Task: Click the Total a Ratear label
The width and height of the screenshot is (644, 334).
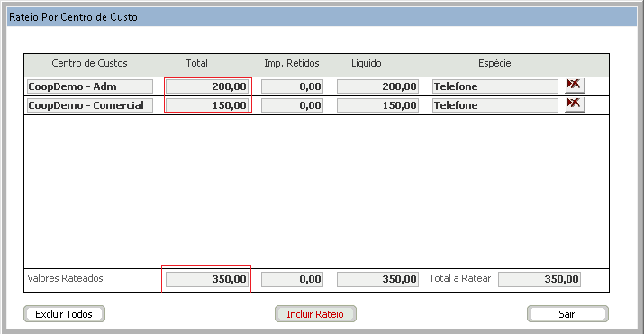Action: click(x=460, y=278)
